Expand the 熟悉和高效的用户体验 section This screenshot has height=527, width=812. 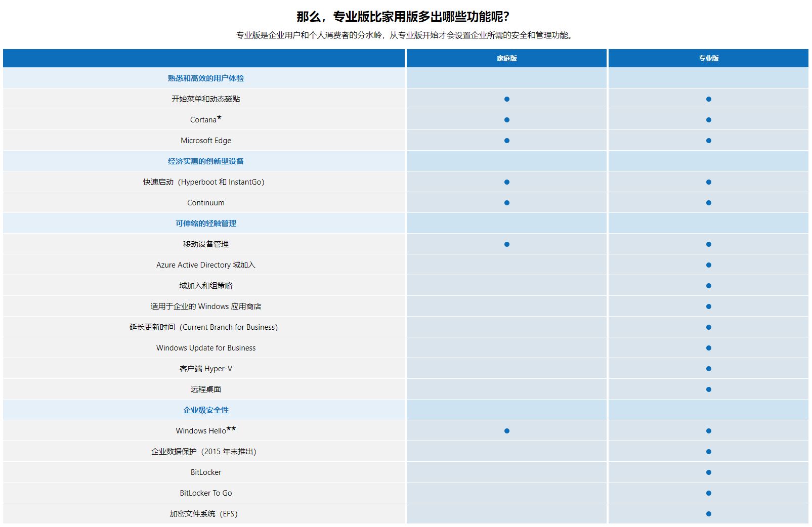205,78
